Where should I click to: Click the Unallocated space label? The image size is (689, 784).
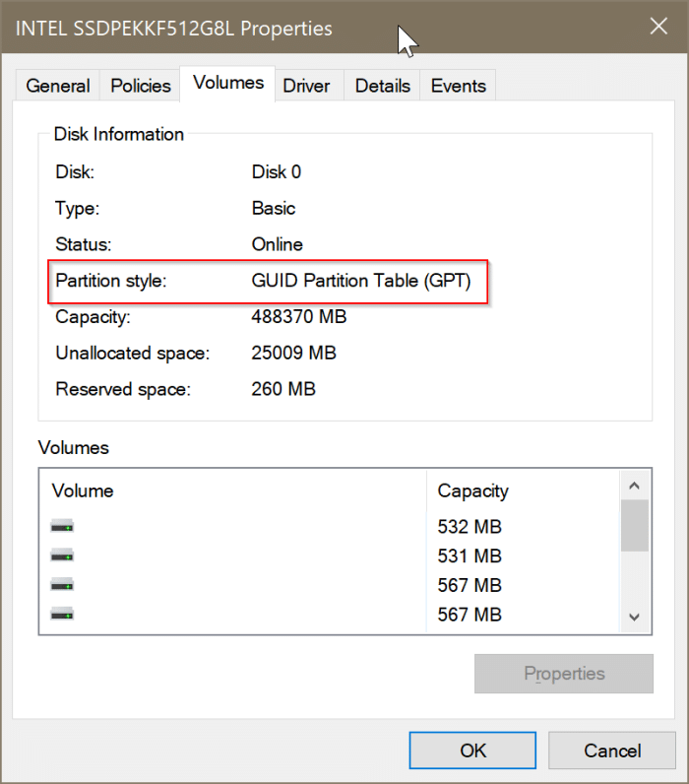pyautogui.click(x=133, y=353)
